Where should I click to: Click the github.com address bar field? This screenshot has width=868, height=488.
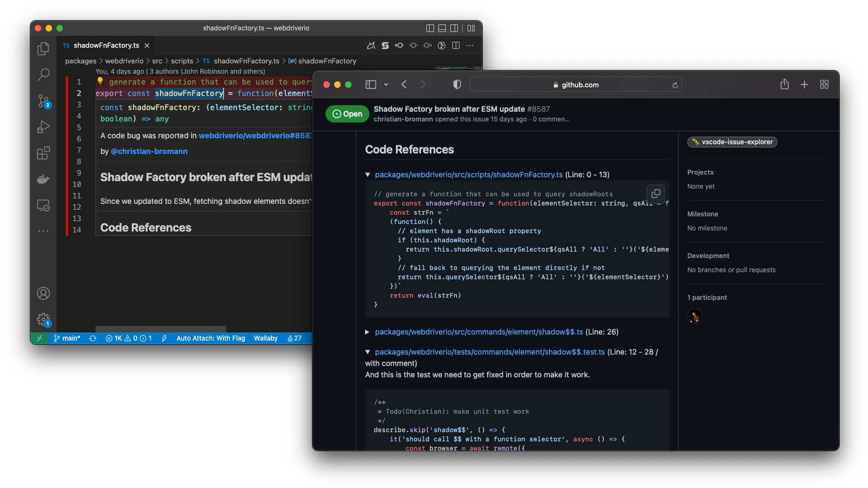pyautogui.click(x=576, y=85)
